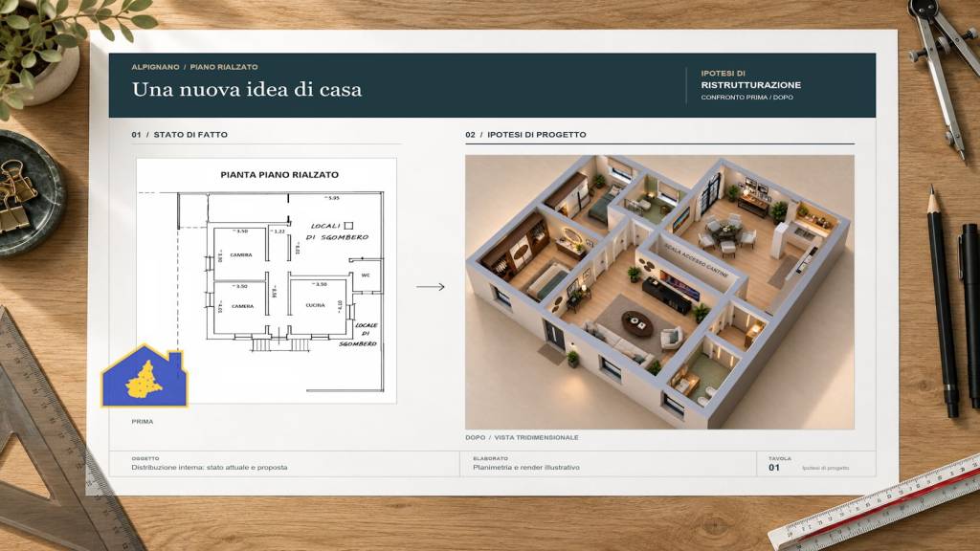Click the 'ELABORATO' label in the footer

click(491, 458)
